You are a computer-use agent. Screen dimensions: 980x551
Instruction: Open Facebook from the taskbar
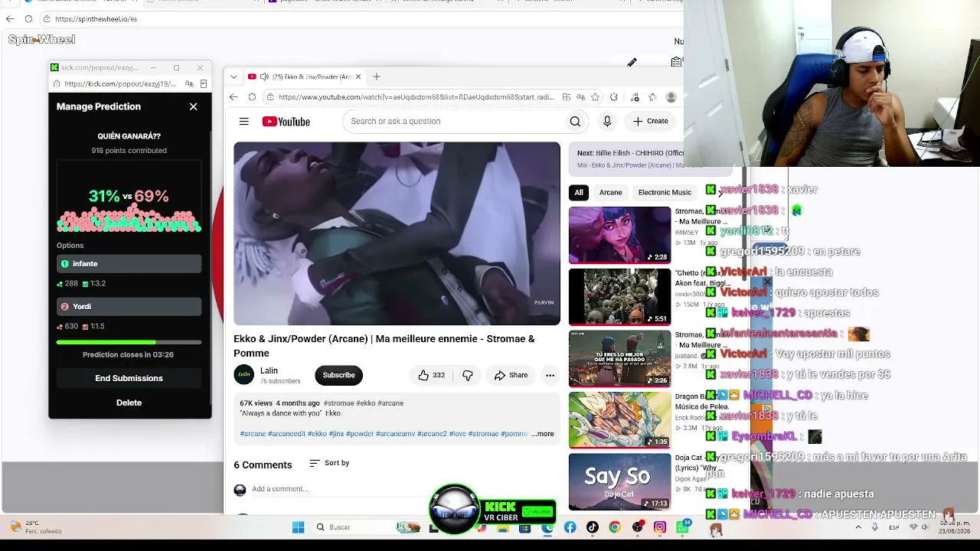(570, 527)
